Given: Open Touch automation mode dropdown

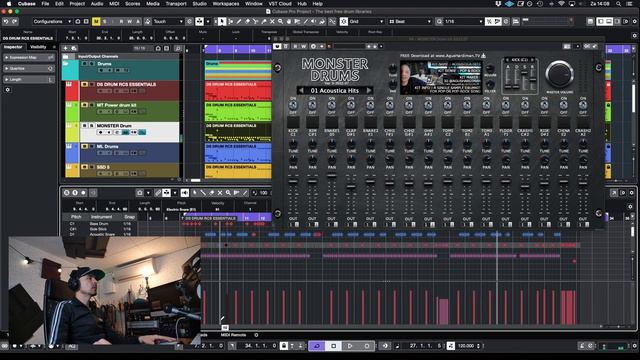Looking at the screenshot, I should tap(168, 21).
